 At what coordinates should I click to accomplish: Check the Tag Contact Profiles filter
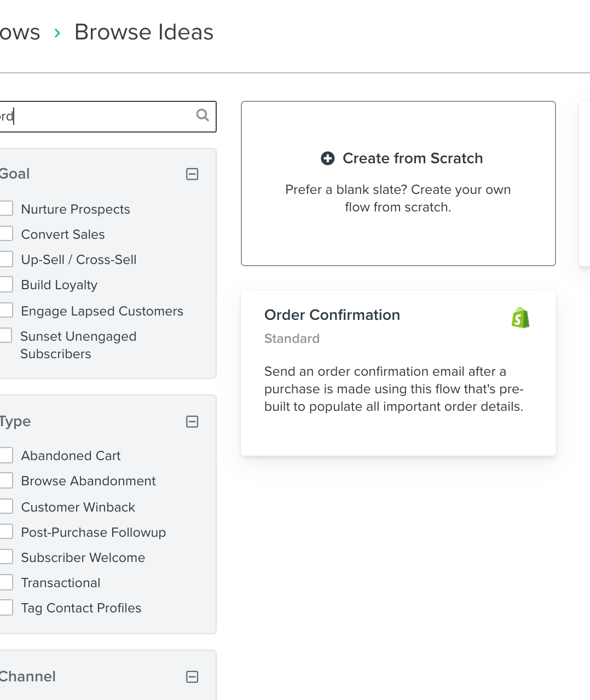(6, 607)
